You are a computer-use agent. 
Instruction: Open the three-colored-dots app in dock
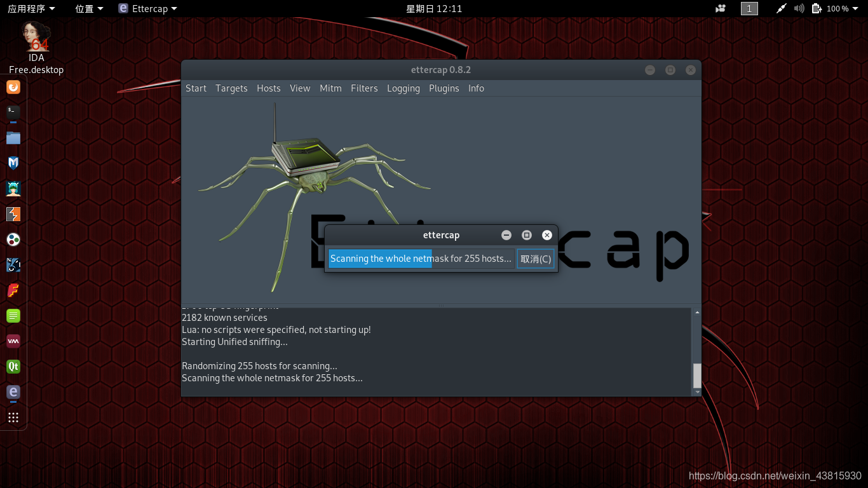click(13, 240)
